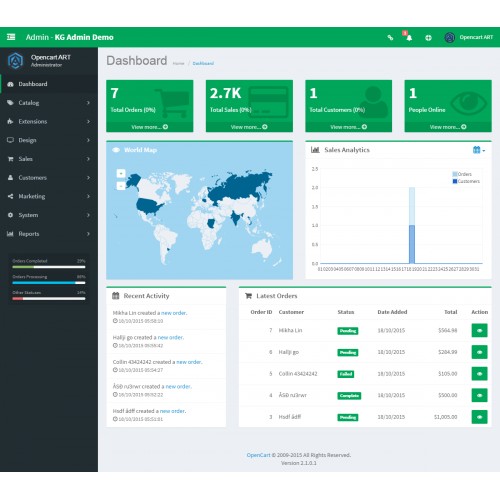500x500 pixels.
Task: Click the link icon in top header
Action: point(390,37)
